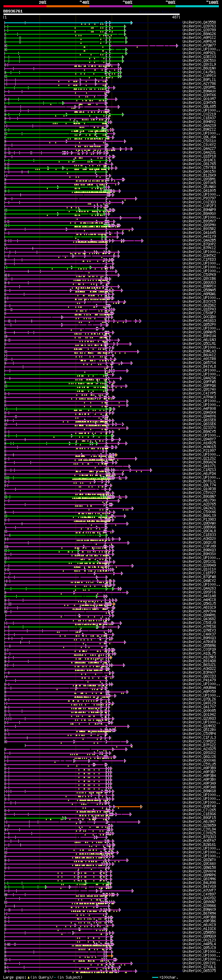Click hit label UniRef100_A8J9H7
222x980 pixels.
(199, 821)
